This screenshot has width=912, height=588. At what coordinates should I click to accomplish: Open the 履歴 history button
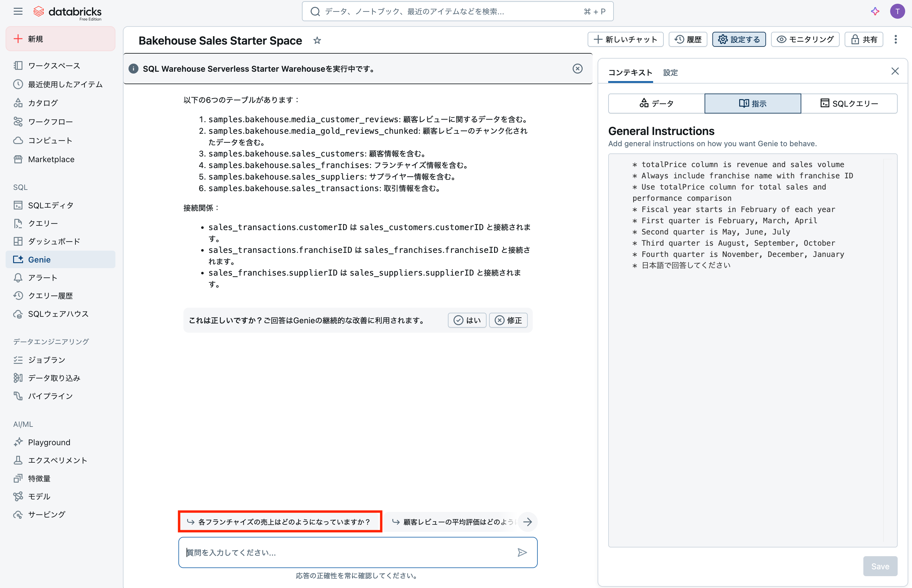688,39
